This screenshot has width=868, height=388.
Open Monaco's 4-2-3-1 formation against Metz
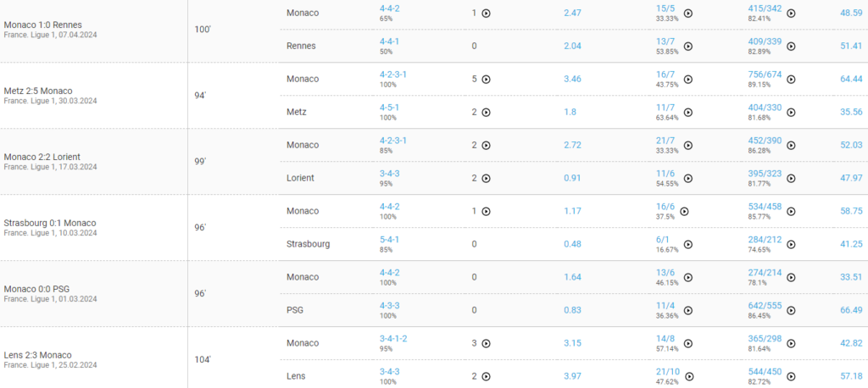point(393,75)
